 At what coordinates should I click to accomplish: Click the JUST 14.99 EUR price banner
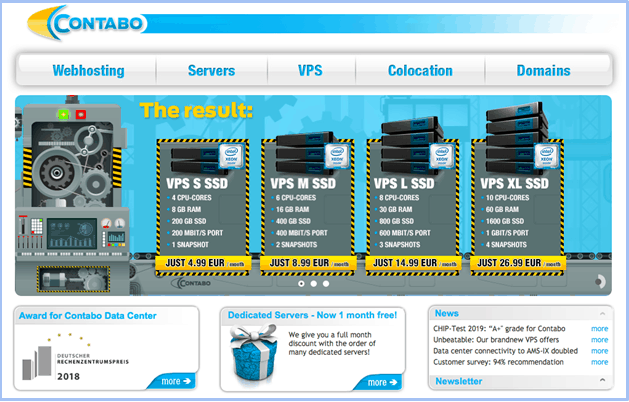pyautogui.click(x=413, y=263)
